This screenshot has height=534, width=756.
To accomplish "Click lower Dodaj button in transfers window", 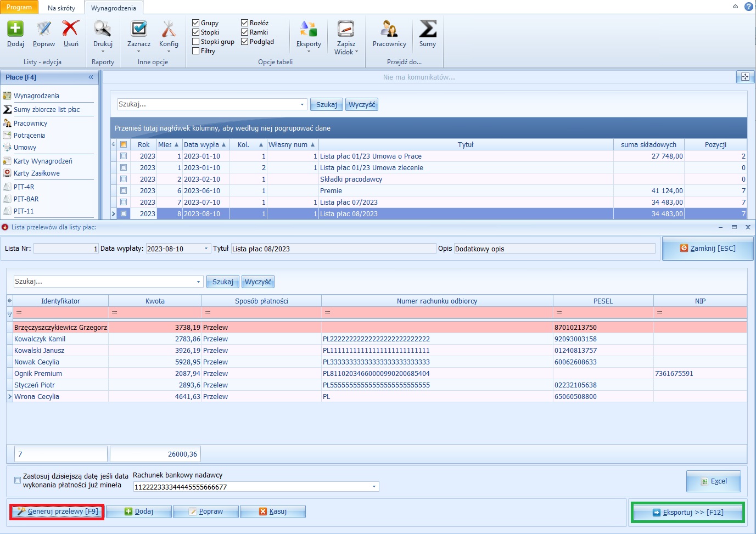I will [x=139, y=511].
